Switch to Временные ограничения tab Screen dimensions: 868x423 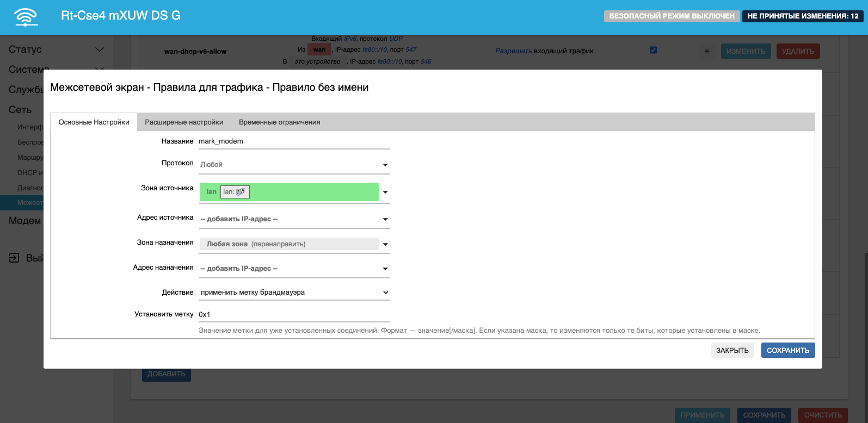click(x=279, y=122)
